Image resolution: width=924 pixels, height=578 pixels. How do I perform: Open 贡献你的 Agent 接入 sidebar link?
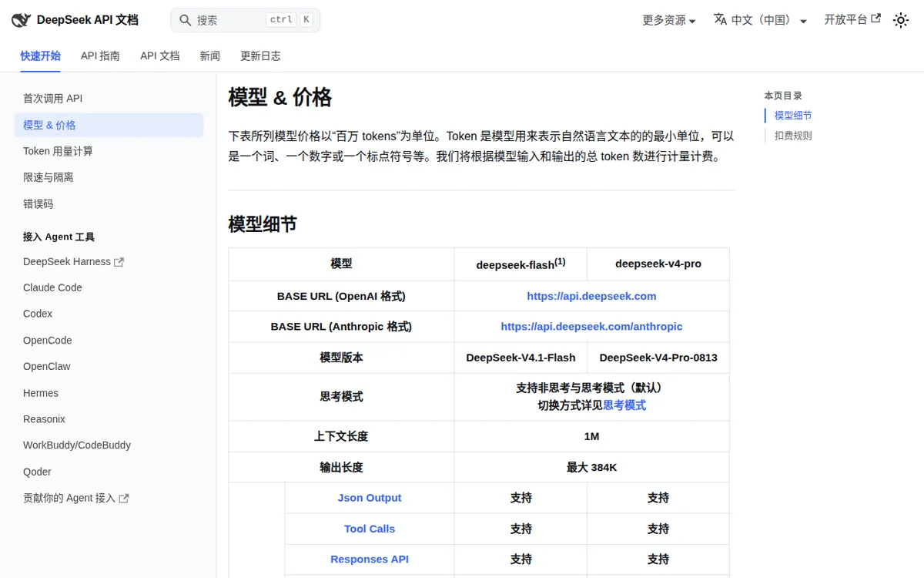pyautogui.click(x=69, y=499)
